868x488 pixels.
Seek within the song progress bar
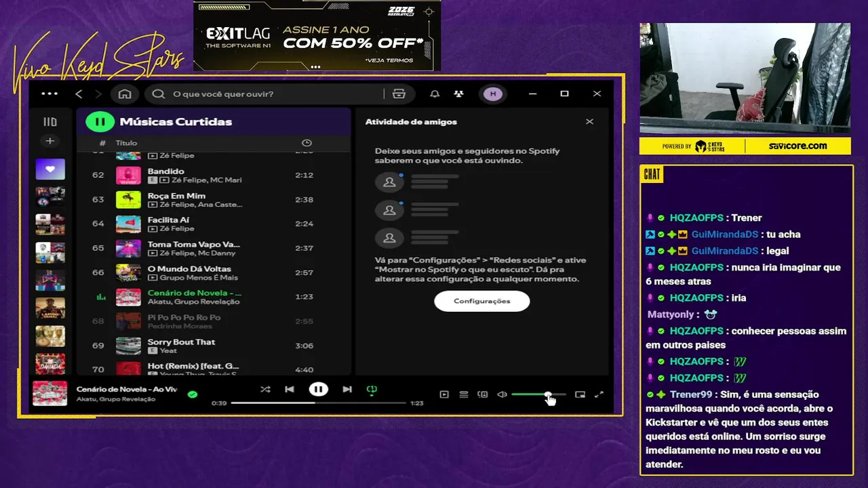point(319,403)
